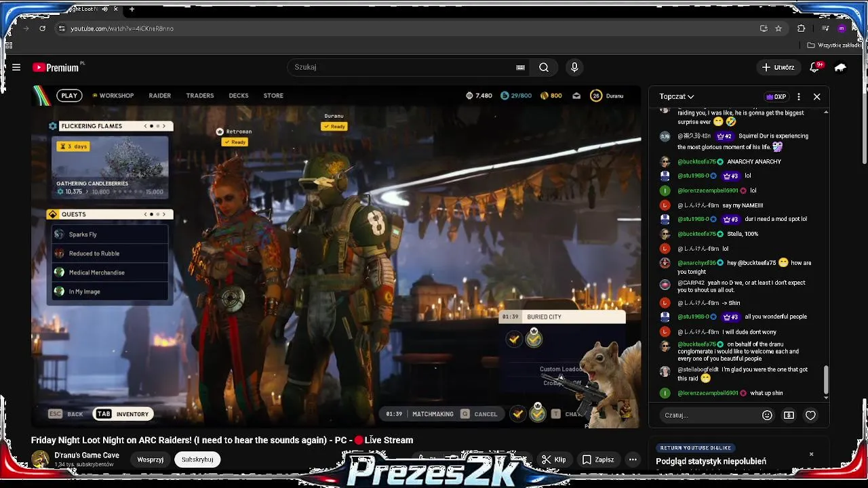Click the @buckteefa75 ANARCHY ANARCHY message
This screenshot has width=868, height=488.
click(x=729, y=162)
